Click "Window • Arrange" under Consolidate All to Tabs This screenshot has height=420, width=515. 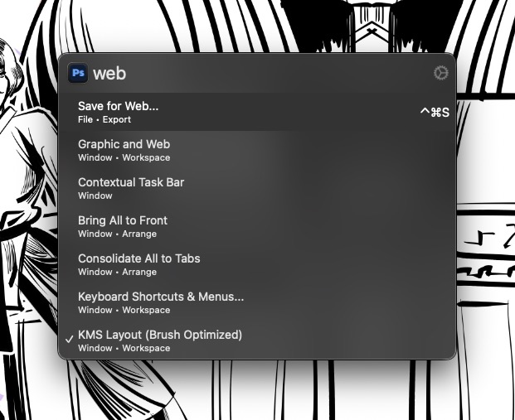point(117,272)
